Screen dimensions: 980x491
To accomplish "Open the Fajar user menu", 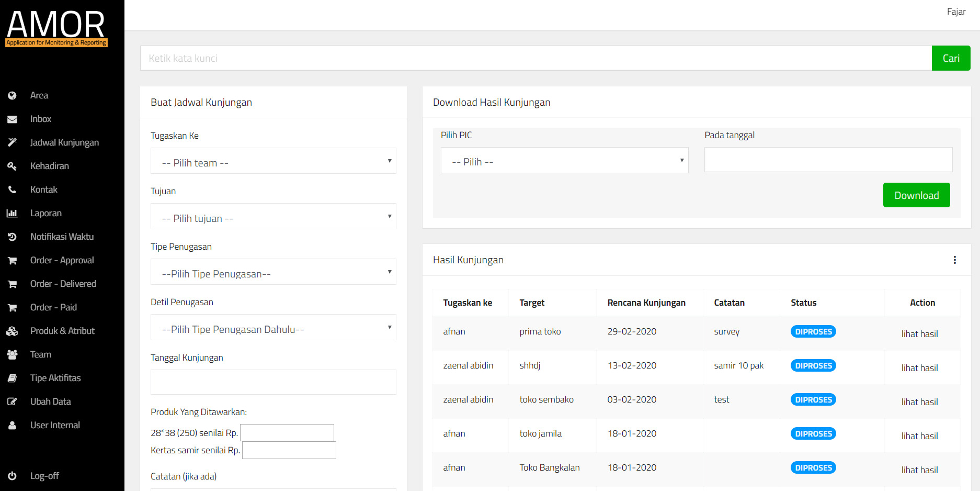I will pyautogui.click(x=956, y=11).
